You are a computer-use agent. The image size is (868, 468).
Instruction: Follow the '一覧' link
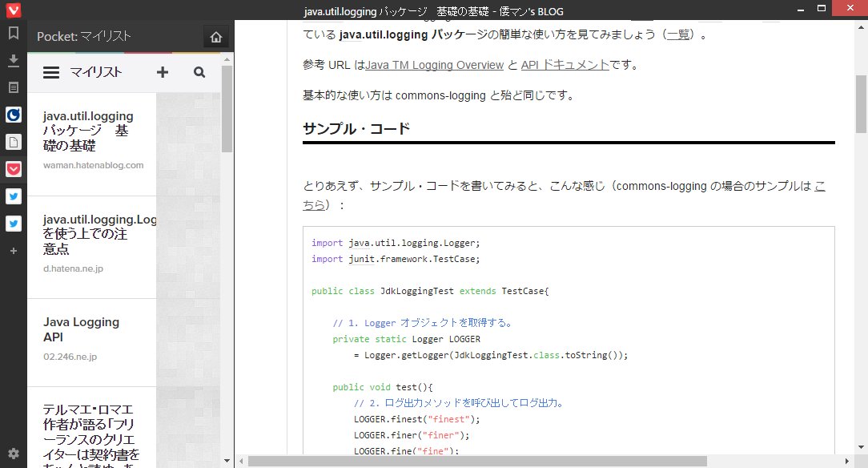click(678, 35)
